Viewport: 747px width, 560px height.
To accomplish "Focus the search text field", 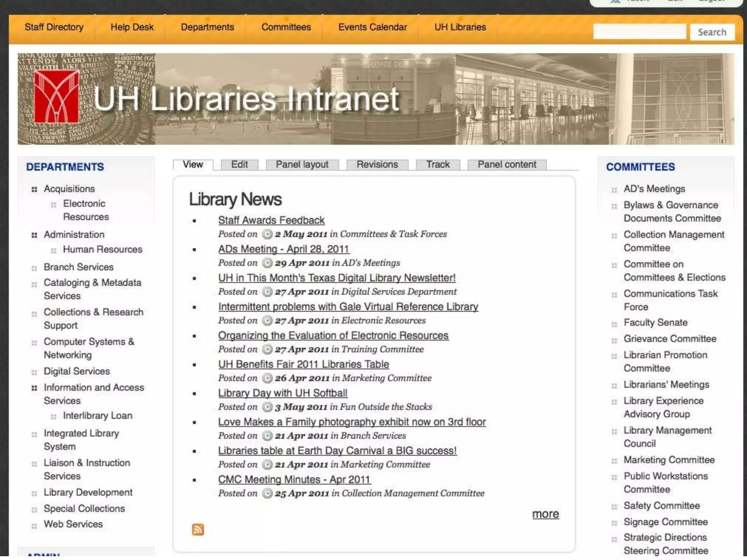I will pyautogui.click(x=639, y=32).
